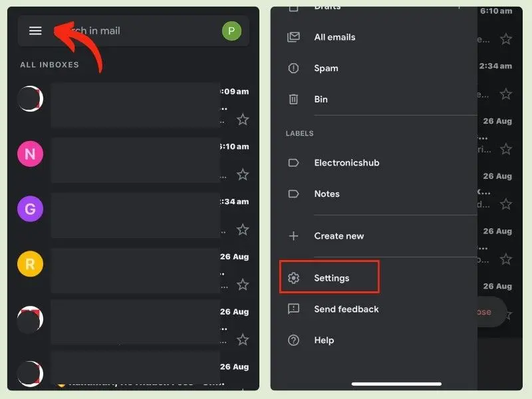Star the email from sender G
Image resolution: width=532 pixels, height=399 pixels.
point(243,229)
